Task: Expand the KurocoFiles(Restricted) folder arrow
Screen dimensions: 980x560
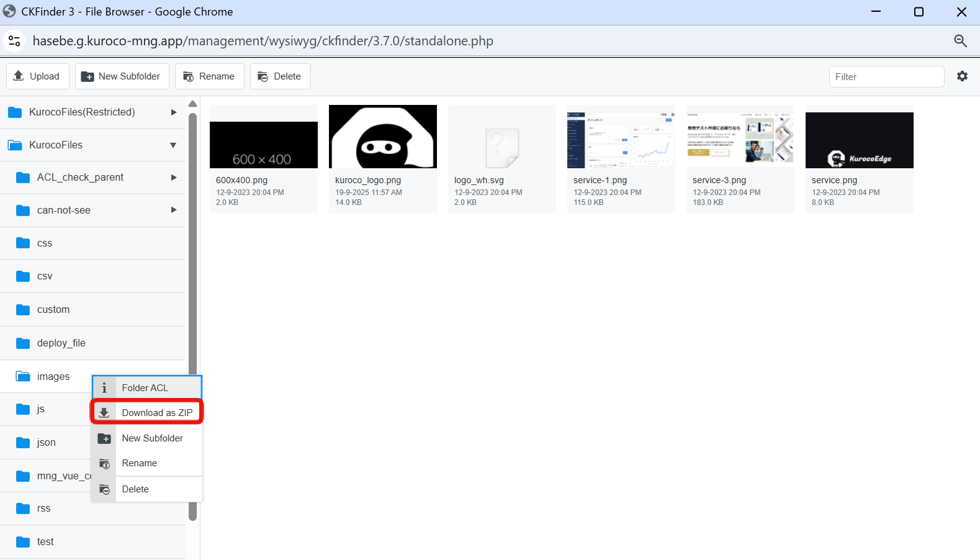Action: click(x=173, y=112)
